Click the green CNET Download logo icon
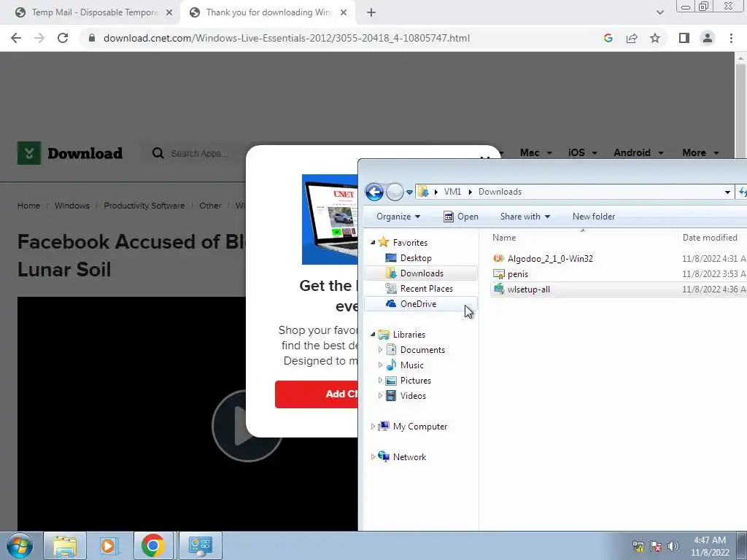Viewport: 747px width, 560px height. tap(29, 153)
